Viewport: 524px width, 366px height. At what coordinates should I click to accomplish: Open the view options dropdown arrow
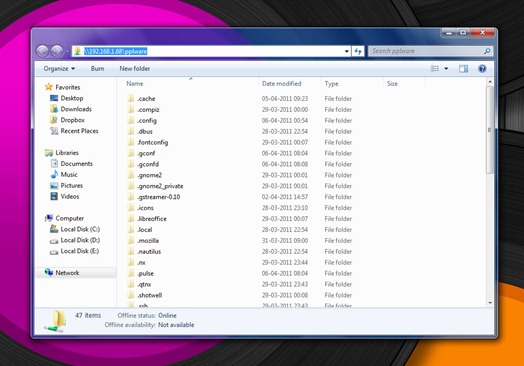coord(446,69)
